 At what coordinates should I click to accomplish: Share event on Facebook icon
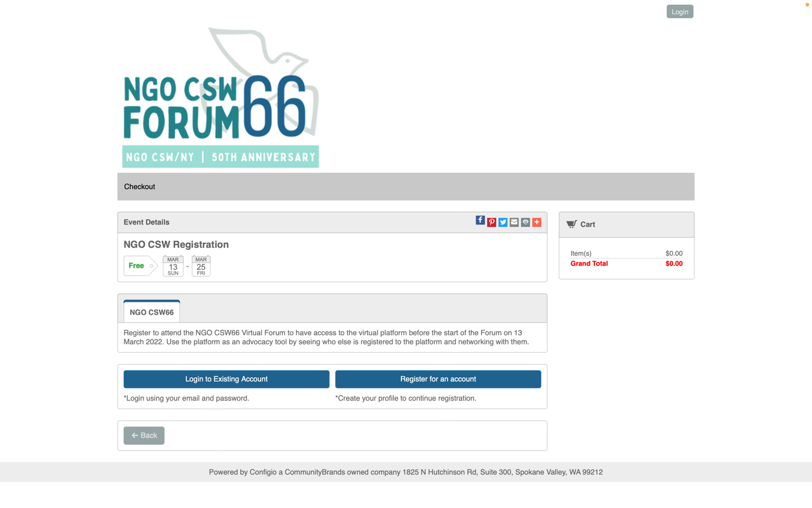click(x=480, y=220)
